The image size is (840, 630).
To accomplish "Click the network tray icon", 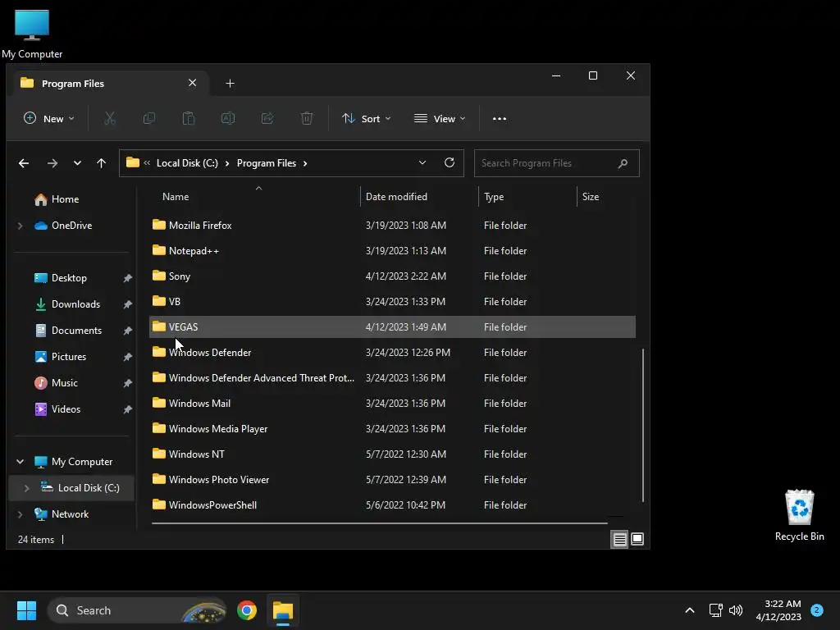I will pyautogui.click(x=715, y=610).
